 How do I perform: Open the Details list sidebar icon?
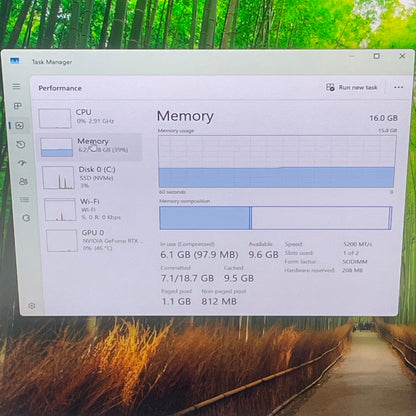pyautogui.click(x=24, y=200)
